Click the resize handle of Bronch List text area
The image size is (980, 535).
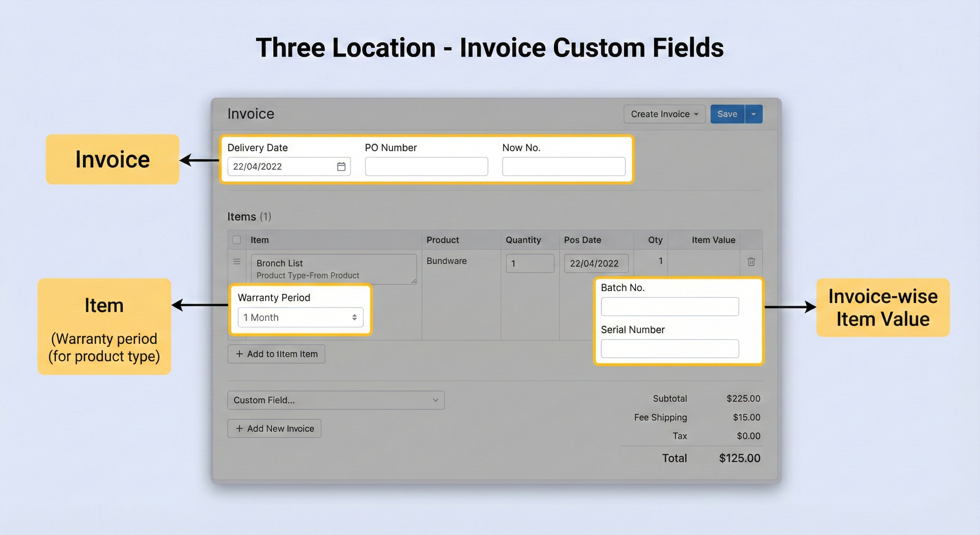pos(413,282)
